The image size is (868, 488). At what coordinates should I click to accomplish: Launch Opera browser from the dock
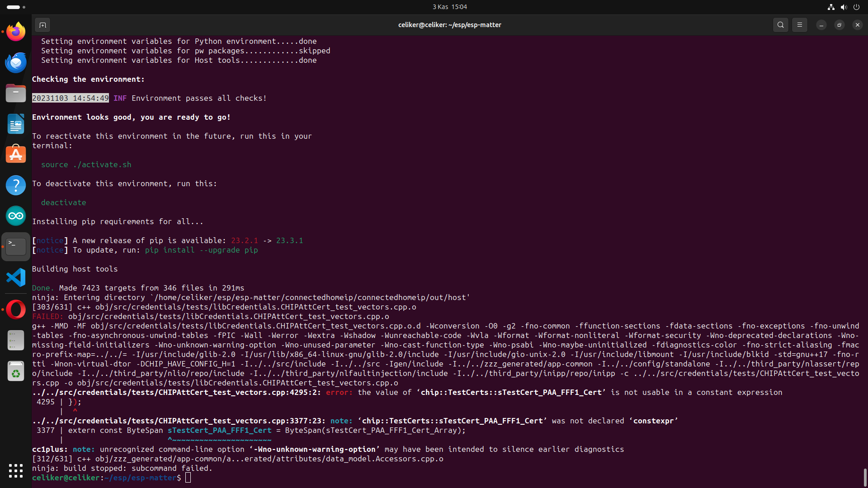(16, 310)
